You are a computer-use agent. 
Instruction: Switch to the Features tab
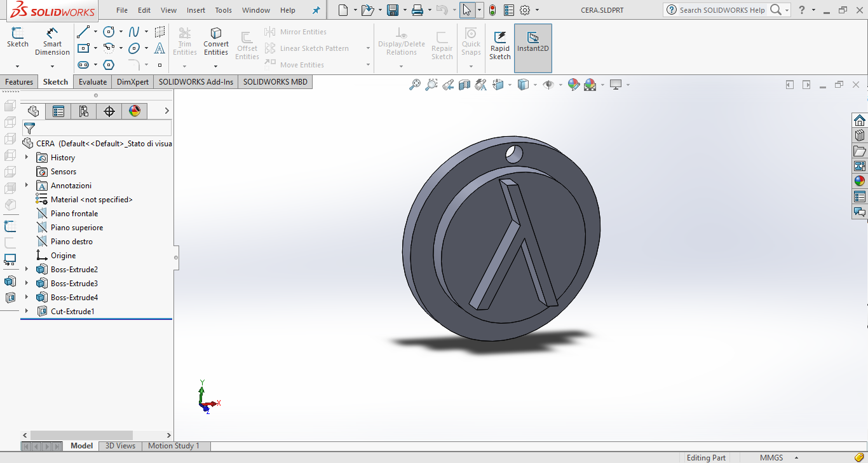tap(19, 82)
